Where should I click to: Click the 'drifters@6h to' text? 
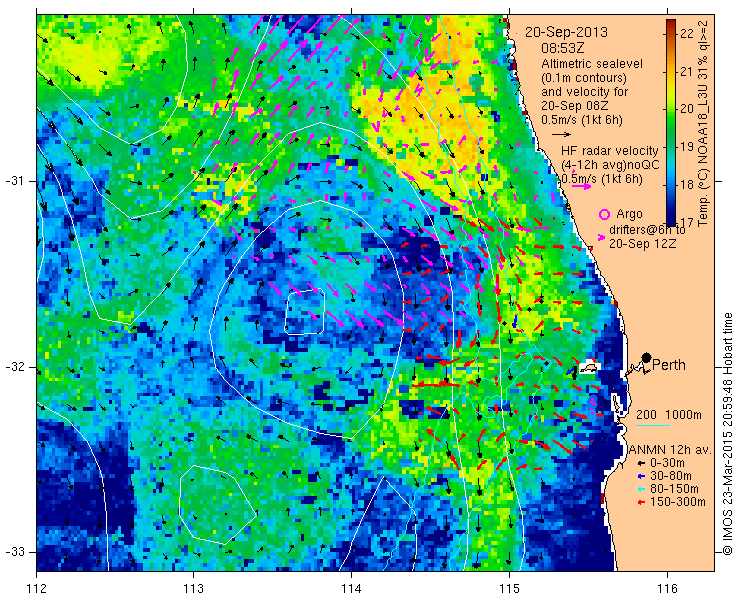pos(647,230)
